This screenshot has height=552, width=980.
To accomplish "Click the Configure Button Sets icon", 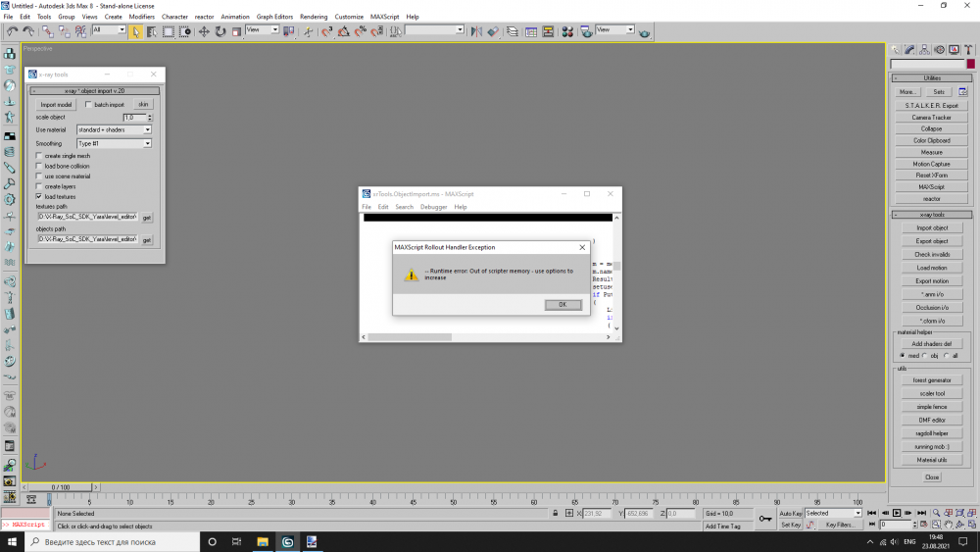I will [962, 92].
